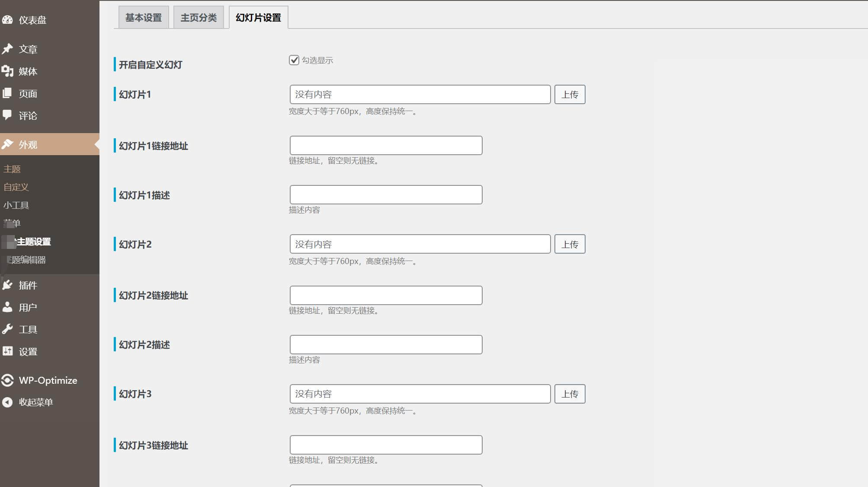
Task: Open the WP-Optimize menu label
Action: point(48,380)
